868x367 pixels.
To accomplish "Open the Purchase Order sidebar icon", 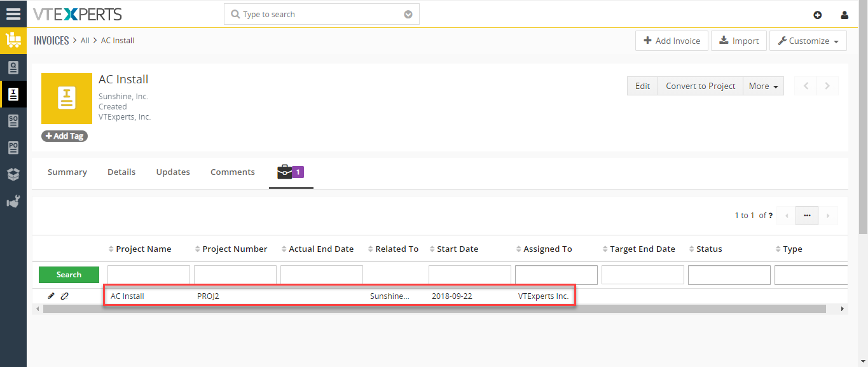I will (x=13, y=148).
